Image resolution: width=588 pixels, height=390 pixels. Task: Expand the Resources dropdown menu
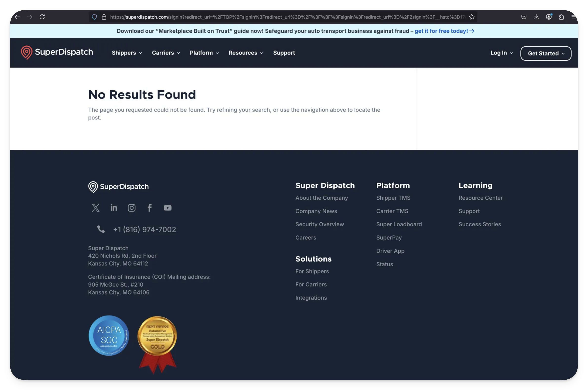(x=246, y=53)
